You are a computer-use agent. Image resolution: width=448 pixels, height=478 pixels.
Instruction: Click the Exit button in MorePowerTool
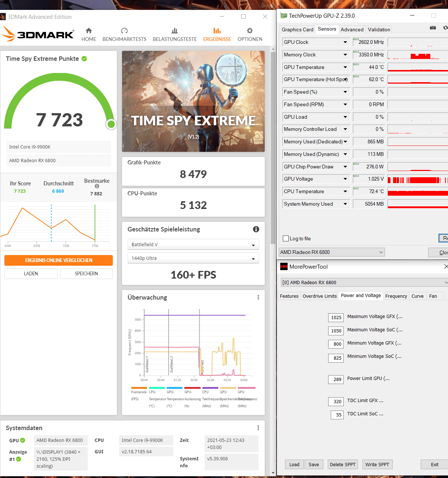[435, 464]
